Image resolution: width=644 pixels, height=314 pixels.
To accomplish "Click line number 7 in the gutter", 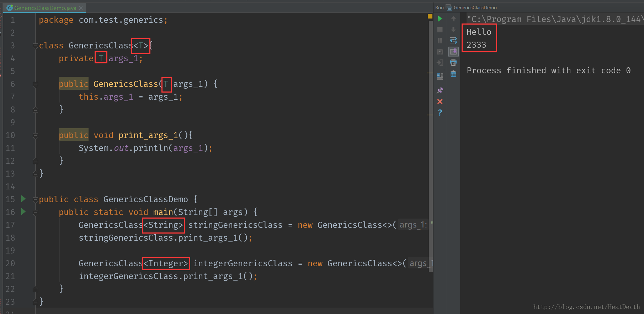I will [x=13, y=97].
